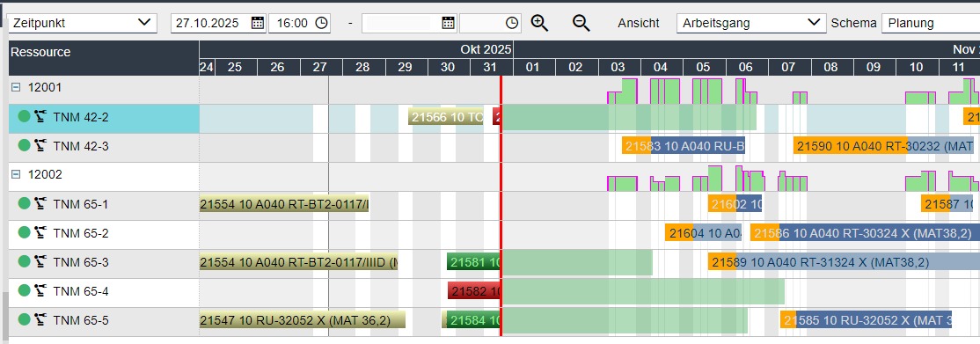Collapse the 12001 resource group

click(x=16, y=88)
